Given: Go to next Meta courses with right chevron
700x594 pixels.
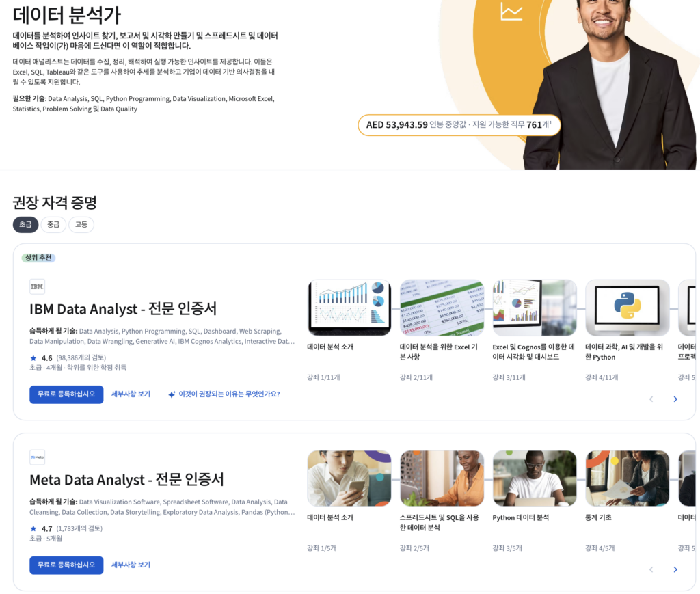Looking at the screenshot, I should coord(675,569).
